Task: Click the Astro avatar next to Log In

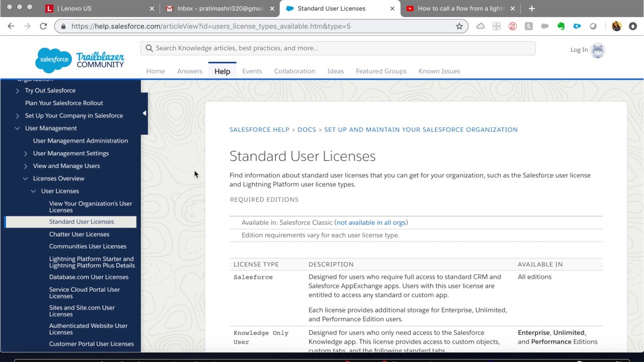Action: click(598, 50)
